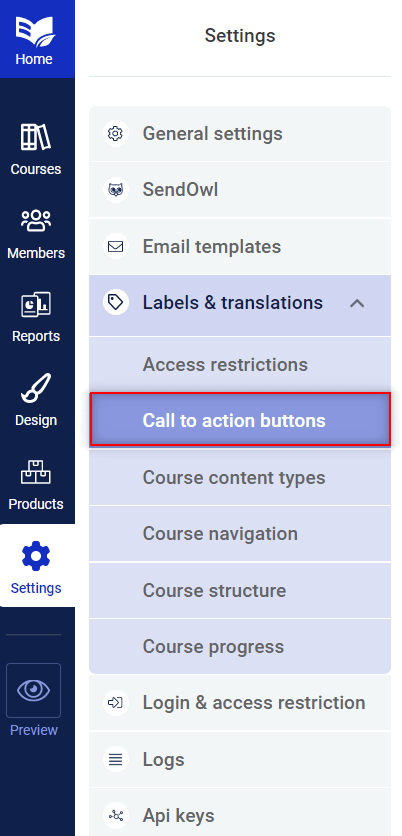This screenshot has width=402, height=836.
Task: Open General settings
Action: pos(240,134)
